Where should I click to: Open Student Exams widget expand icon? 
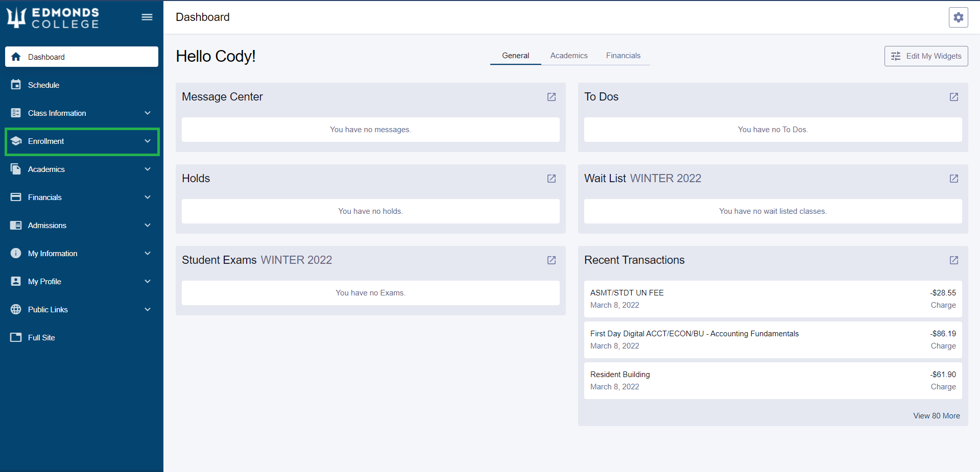(x=552, y=260)
